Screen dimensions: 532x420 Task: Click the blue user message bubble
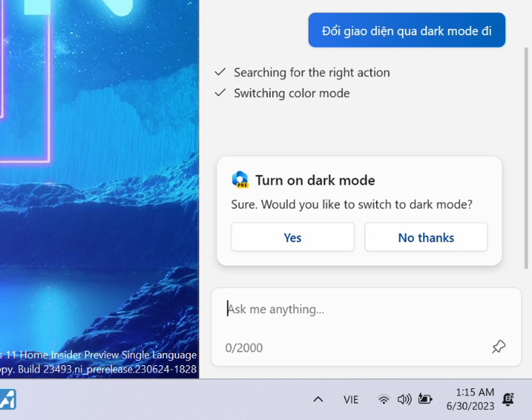[406, 30]
